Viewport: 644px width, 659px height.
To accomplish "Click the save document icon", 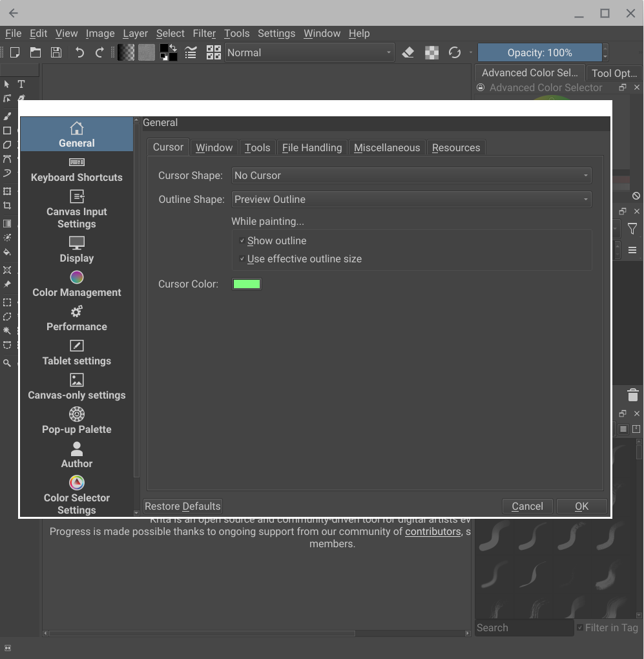I will click(56, 53).
